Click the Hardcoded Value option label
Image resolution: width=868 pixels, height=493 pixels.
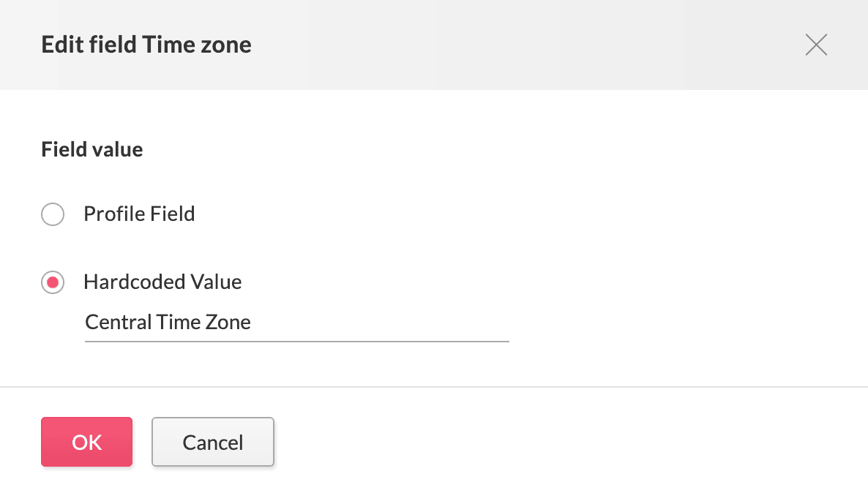tap(162, 282)
